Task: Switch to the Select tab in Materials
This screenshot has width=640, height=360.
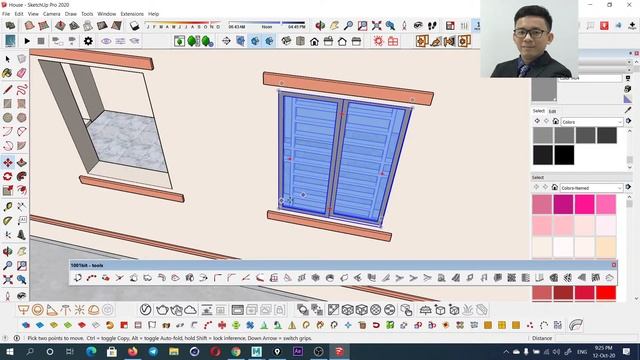Action: 538,111
